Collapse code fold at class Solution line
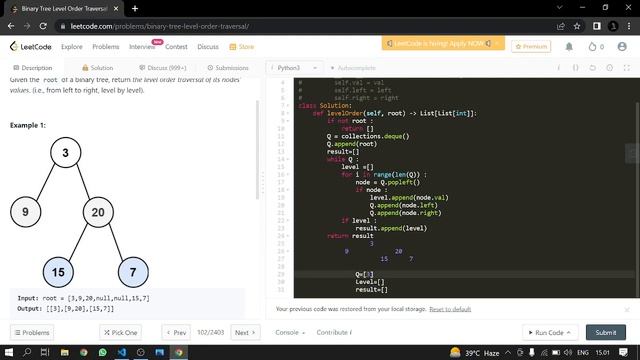This screenshot has width=640, height=360. [288, 106]
